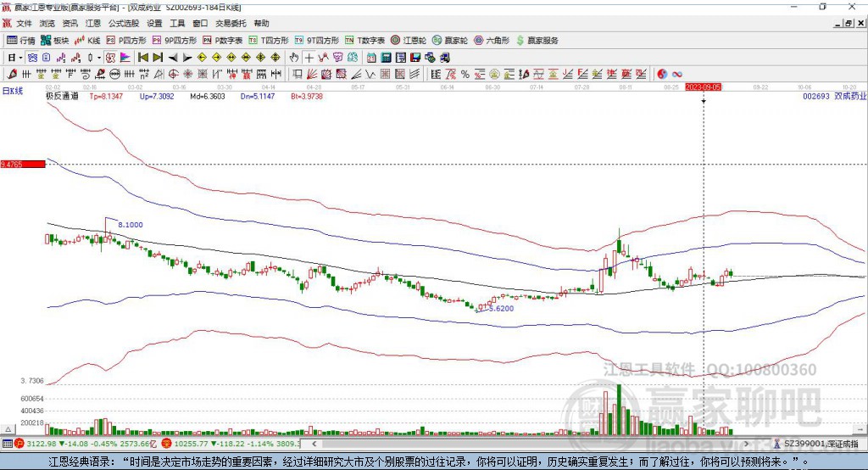Select the highlighted 2023-09-05 date marker

click(703, 87)
